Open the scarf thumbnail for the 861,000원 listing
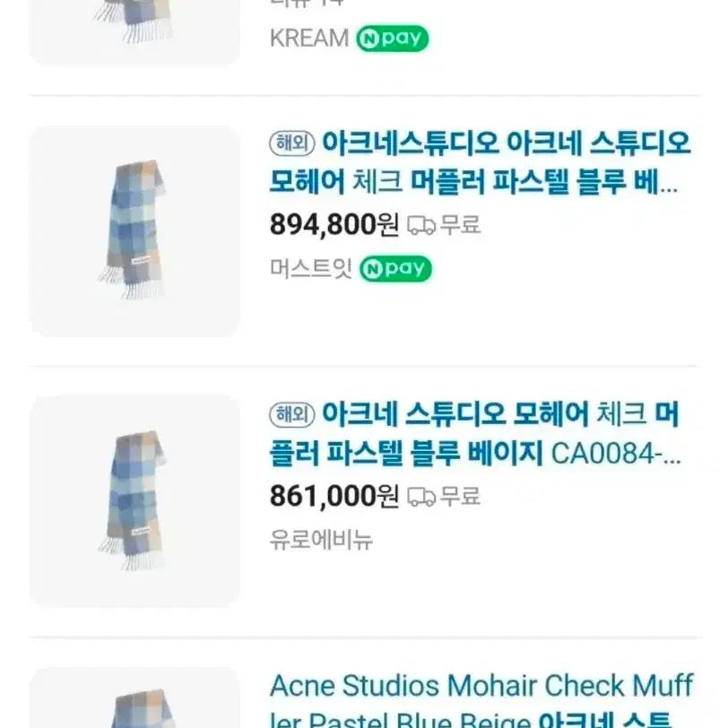Viewport: 728px width, 728px height. coord(135,500)
